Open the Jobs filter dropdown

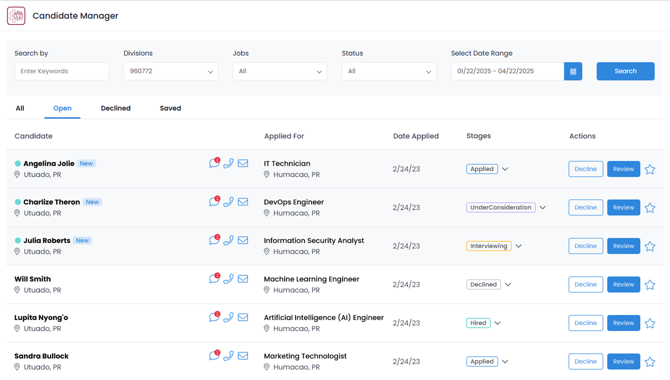pos(280,71)
